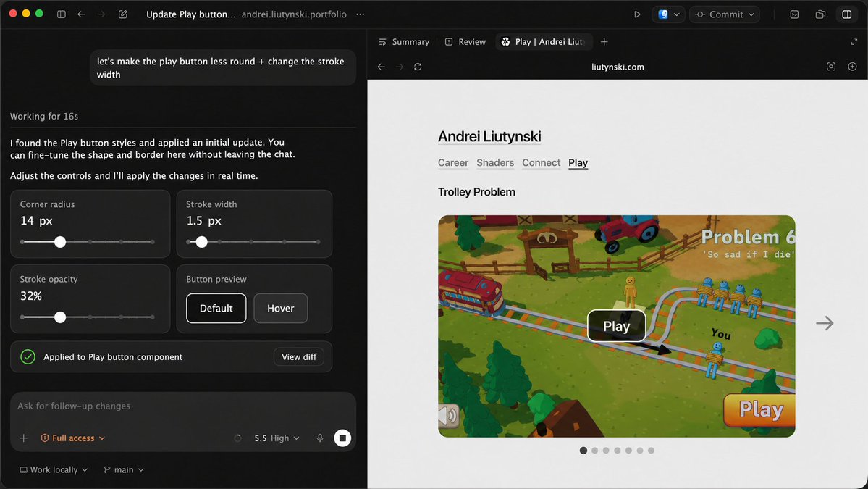This screenshot has width=868, height=489.
Task: Open the 5.5 High model selector
Action: click(277, 438)
